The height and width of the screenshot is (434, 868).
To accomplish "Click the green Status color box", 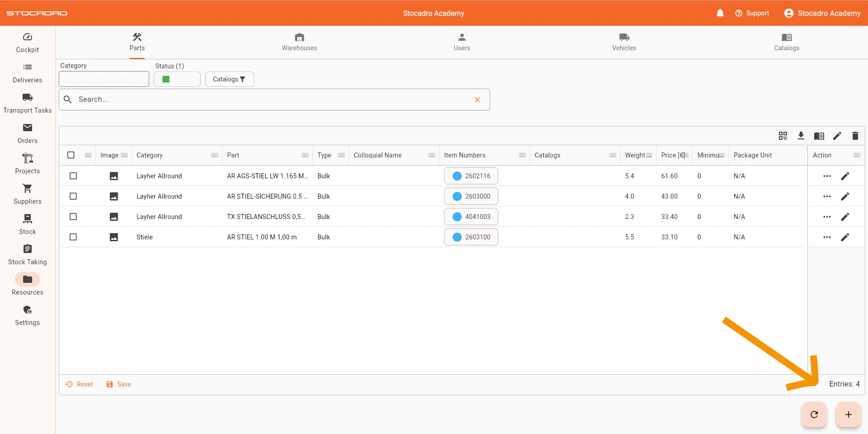I will [x=166, y=79].
